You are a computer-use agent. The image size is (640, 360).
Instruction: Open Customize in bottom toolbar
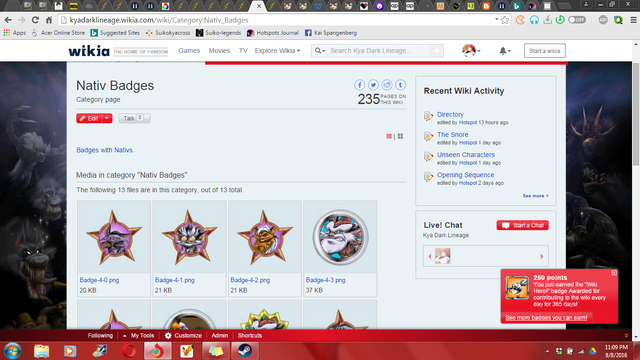pos(183,336)
